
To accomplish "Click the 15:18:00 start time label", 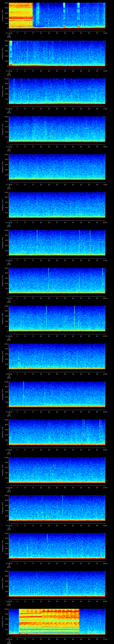I will click(9, 184).
